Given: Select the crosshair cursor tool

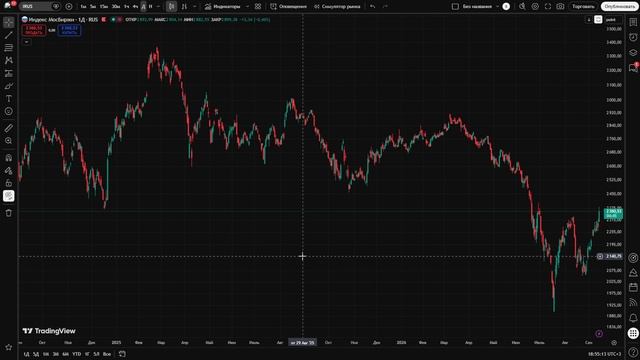Looking at the screenshot, I should pos(9,22).
